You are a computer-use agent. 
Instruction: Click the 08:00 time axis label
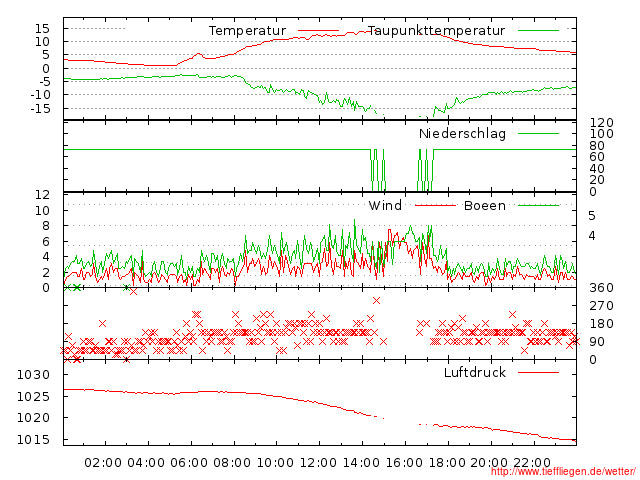tap(232, 463)
